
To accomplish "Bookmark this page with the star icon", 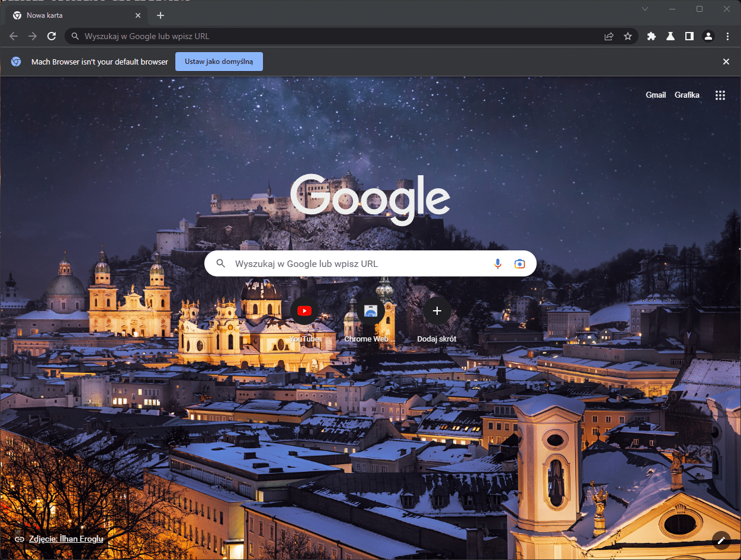I will (628, 36).
